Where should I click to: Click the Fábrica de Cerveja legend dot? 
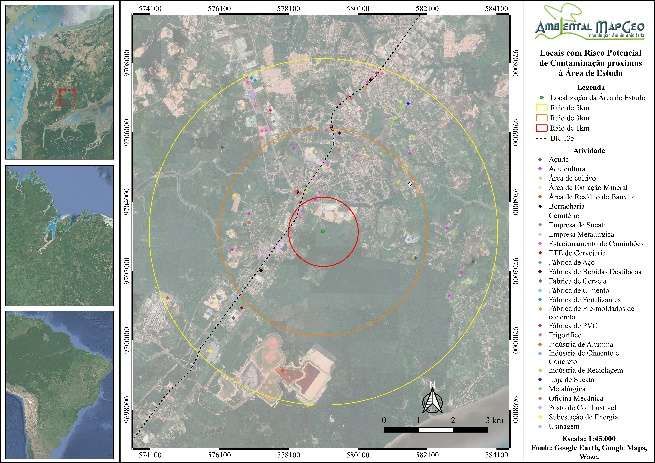pyautogui.click(x=541, y=281)
